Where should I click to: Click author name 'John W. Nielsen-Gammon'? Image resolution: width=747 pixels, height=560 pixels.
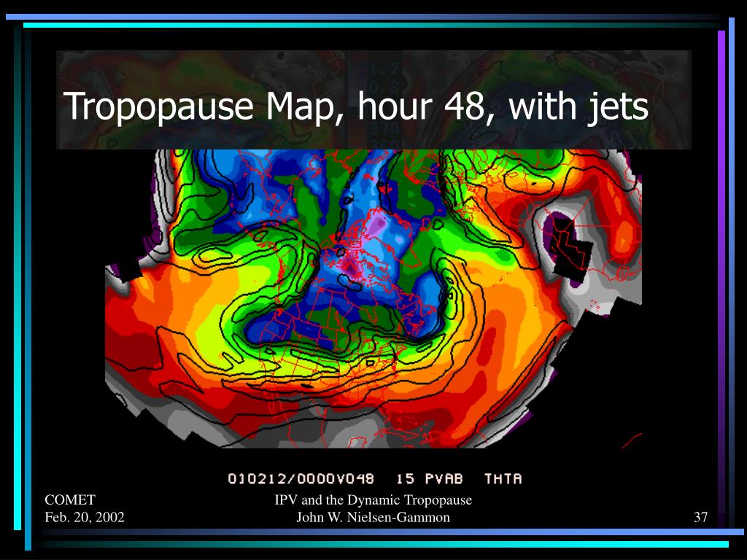pyautogui.click(x=373, y=517)
